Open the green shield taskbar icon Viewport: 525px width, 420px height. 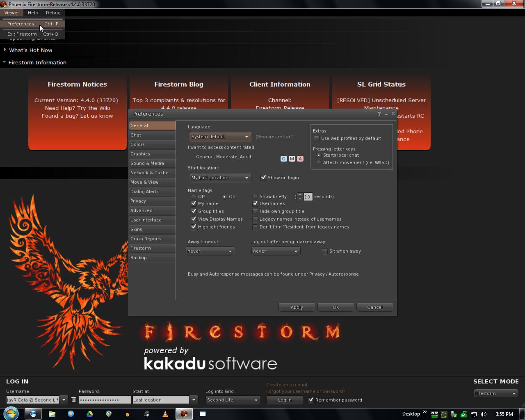pos(109,414)
